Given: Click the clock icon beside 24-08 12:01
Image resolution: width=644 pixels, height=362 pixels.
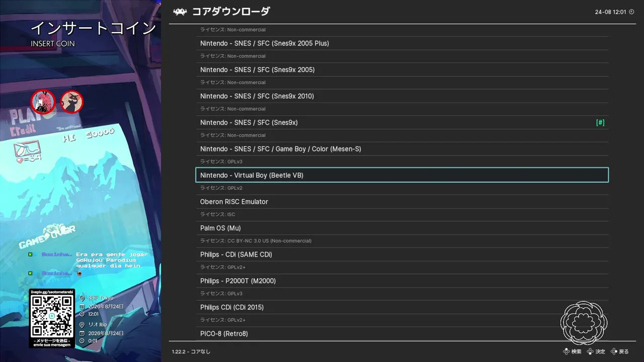Looking at the screenshot, I should (x=631, y=12).
